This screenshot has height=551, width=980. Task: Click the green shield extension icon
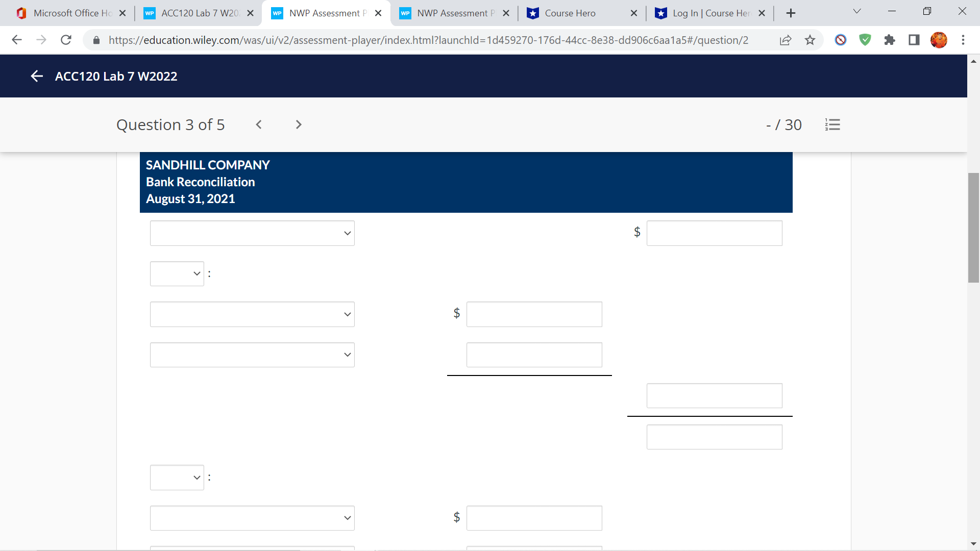coord(865,40)
